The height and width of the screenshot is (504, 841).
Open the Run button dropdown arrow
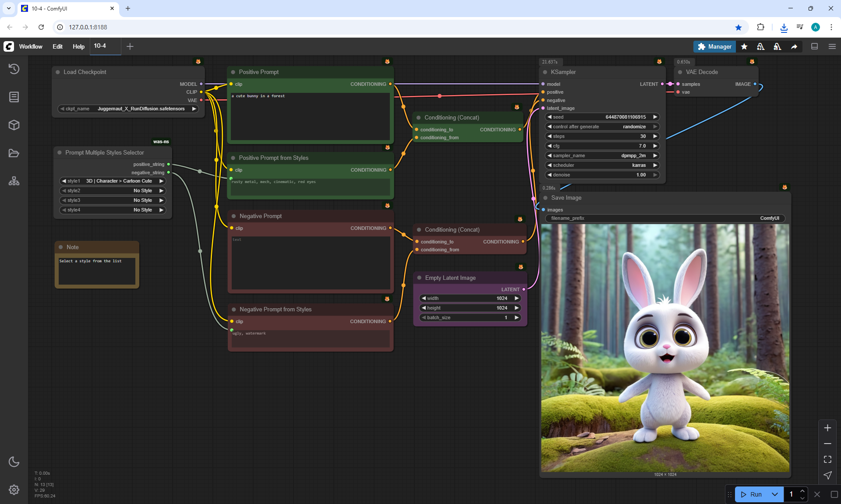(775, 494)
